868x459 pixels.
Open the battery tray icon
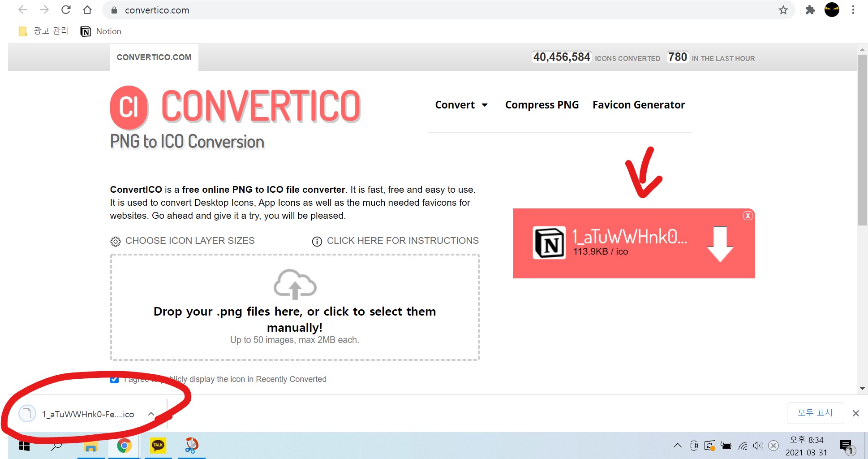[x=726, y=446]
